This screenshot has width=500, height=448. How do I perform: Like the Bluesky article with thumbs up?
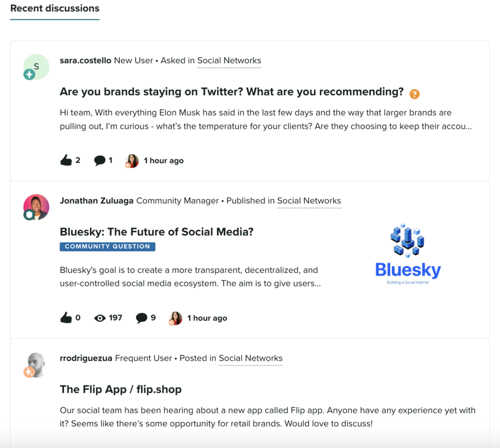click(x=66, y=318)
